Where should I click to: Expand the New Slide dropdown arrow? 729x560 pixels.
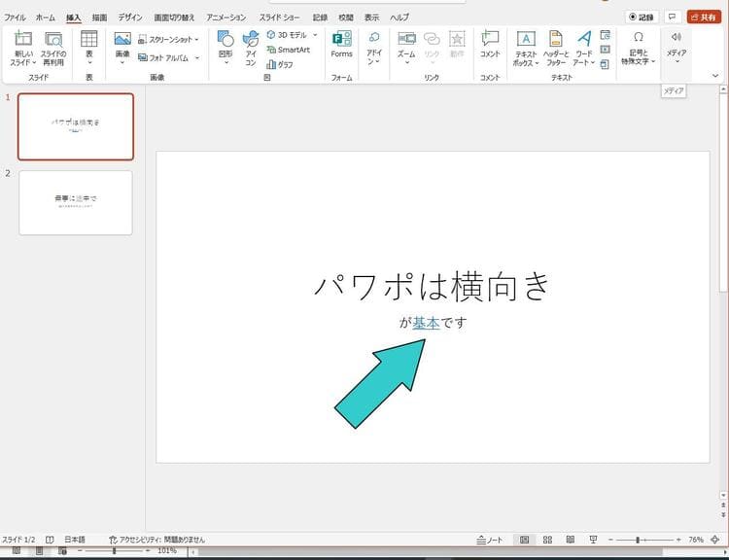pyautogui.click(x=34, y=62)
